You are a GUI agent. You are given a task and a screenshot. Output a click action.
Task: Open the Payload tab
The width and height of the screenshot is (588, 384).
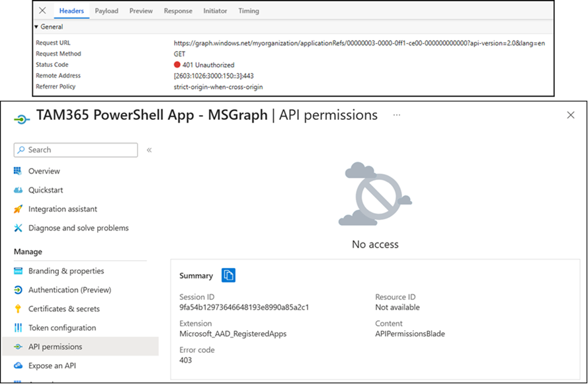106,11
